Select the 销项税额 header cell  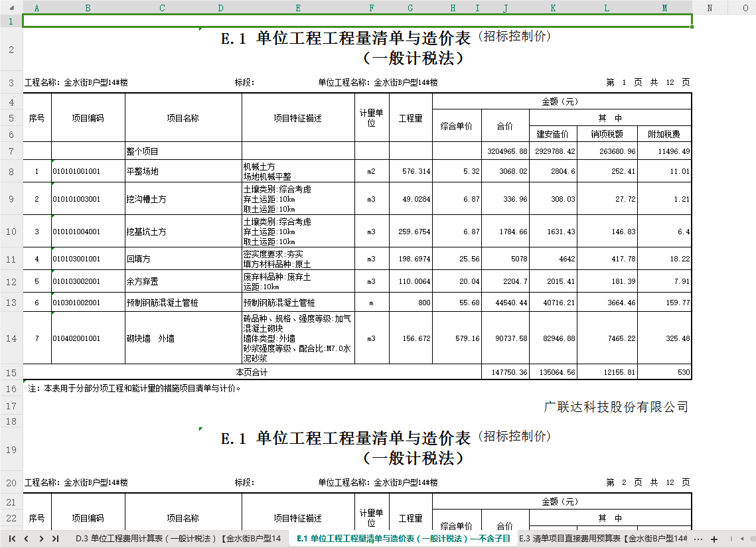click(607, 134)
